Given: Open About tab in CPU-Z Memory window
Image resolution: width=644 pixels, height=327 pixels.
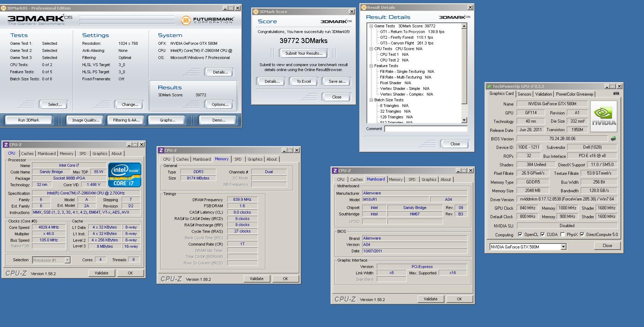Looking at the screenshot, I should pyautogui.click(x=271, y=159).
